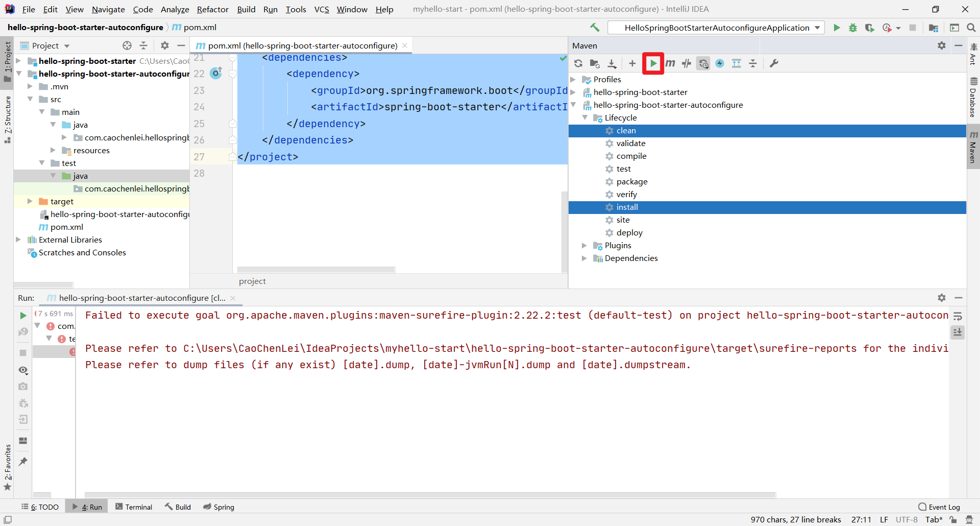Click the Run console horizontal scrollbar

point(430,495)
